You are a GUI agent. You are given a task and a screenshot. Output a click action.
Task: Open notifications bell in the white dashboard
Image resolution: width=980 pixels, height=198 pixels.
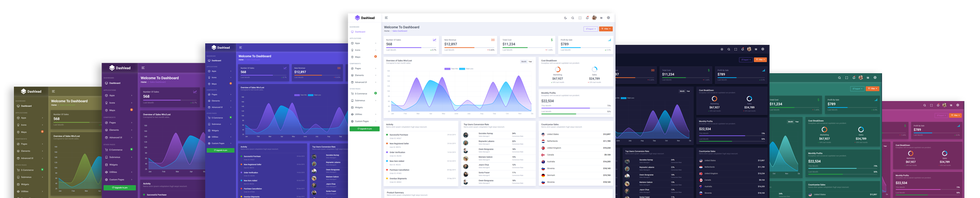(587, 18)
